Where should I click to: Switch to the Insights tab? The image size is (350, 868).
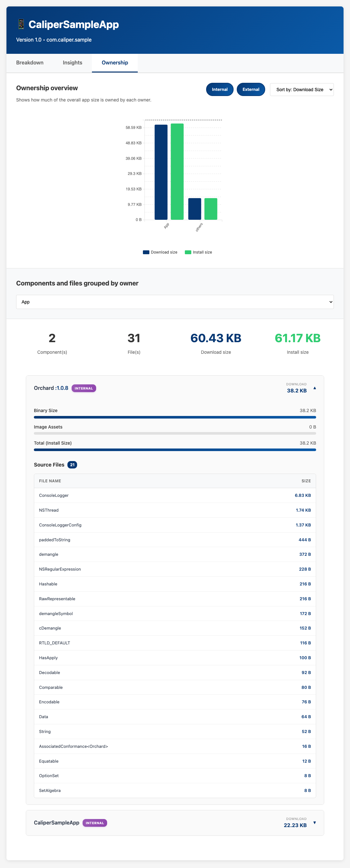tap(72, 63)
